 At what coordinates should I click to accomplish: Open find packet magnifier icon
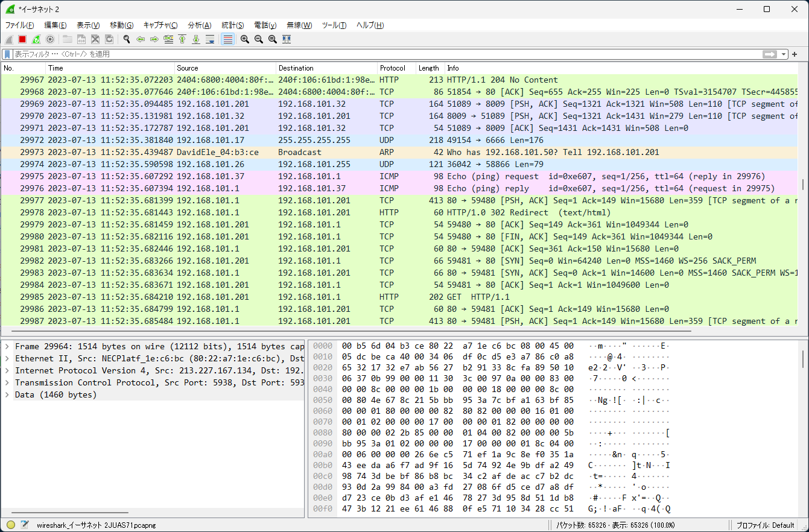(x=127, y=39)
